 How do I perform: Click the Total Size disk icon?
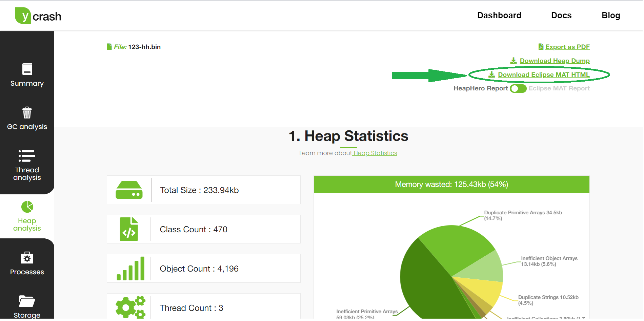pos(129,190)
